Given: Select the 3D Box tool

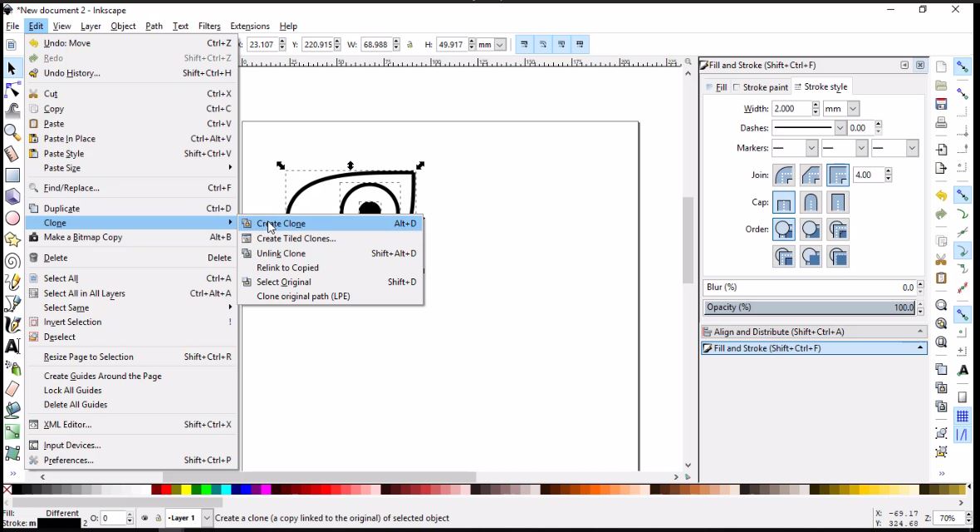Looking at the screenshot, I should pyautogui.click(x=12, y=196).
